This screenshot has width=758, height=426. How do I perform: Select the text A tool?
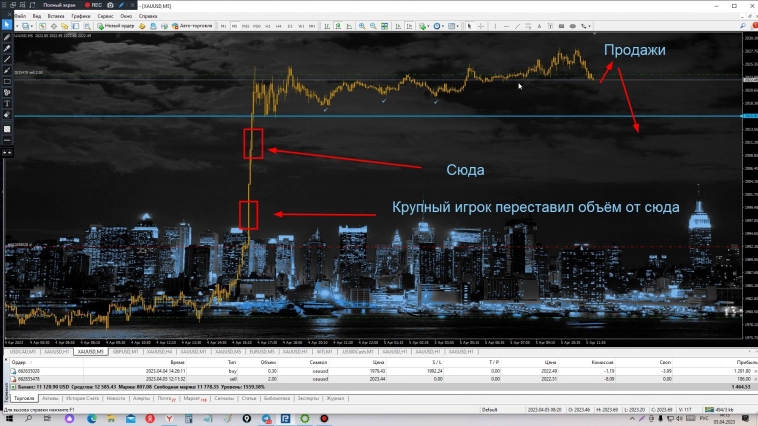(539, 26)
